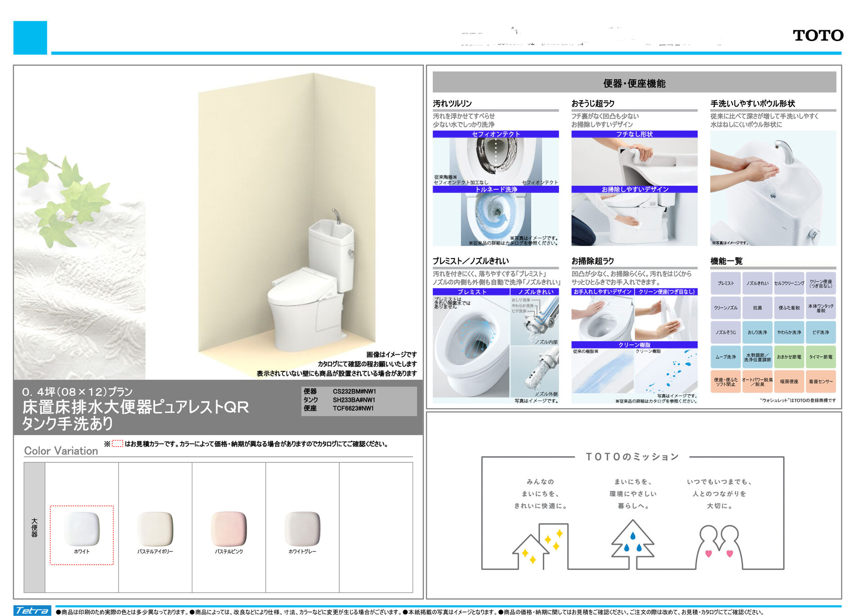
Task: Click the ビデ洗浄 feature tile
Action: [821, 333]
